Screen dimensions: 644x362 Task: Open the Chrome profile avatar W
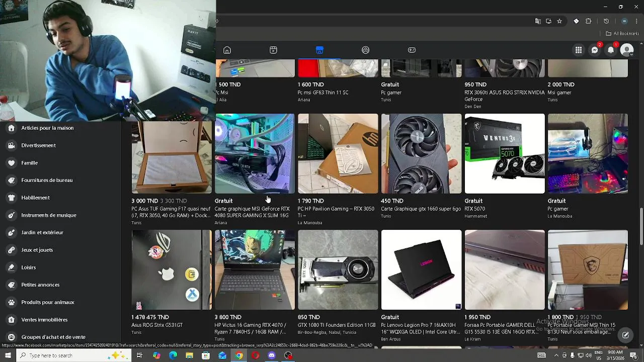click(x=624, y=21)
